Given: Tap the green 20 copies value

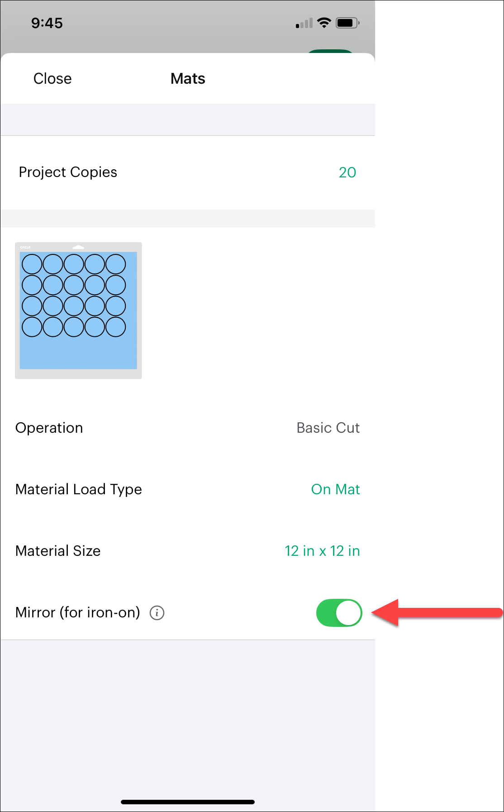Looking at the screenshot, I should pyautogui.click(x=347, y=172).
